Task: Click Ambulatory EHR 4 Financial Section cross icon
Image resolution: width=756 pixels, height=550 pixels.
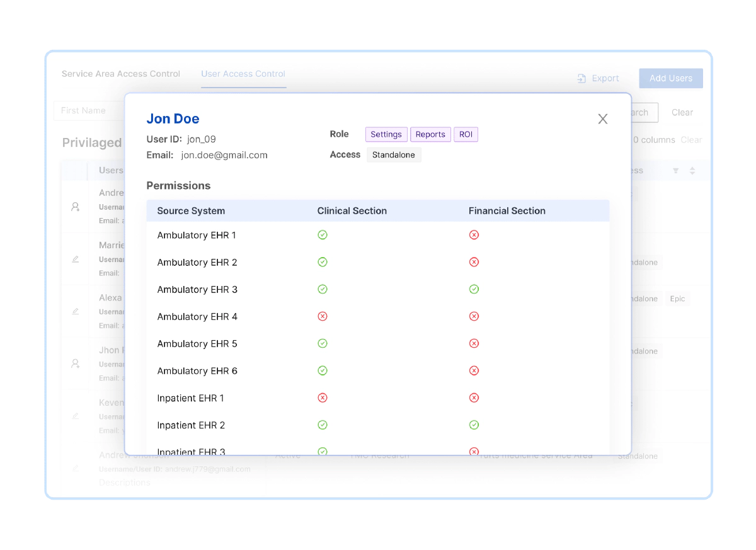Action: (474, 316)
